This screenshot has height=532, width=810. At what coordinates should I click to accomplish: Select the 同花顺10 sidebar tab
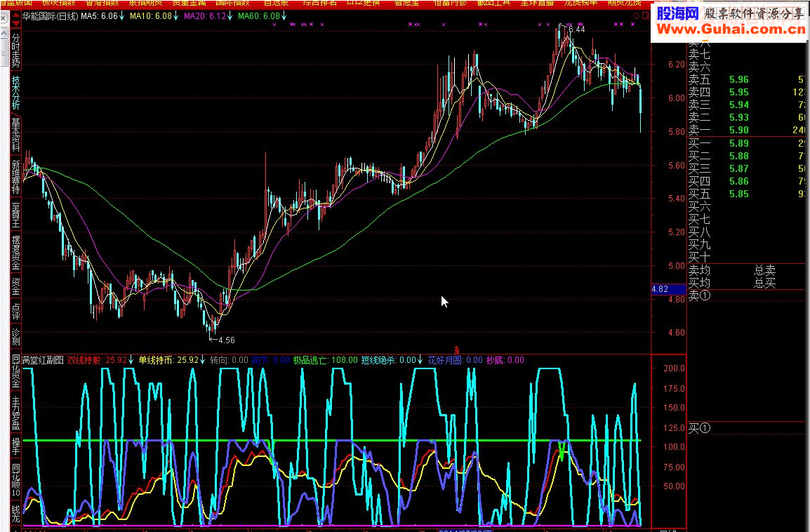coord(16,480)
